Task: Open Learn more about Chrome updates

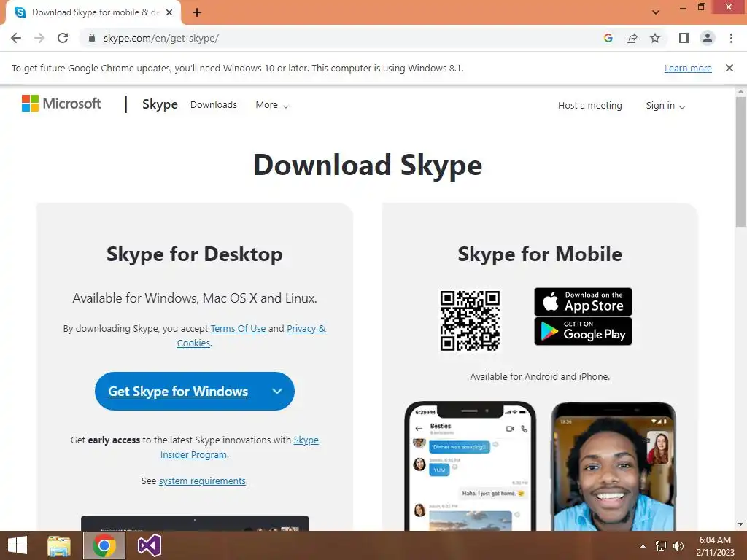Action: pos(688,68)
